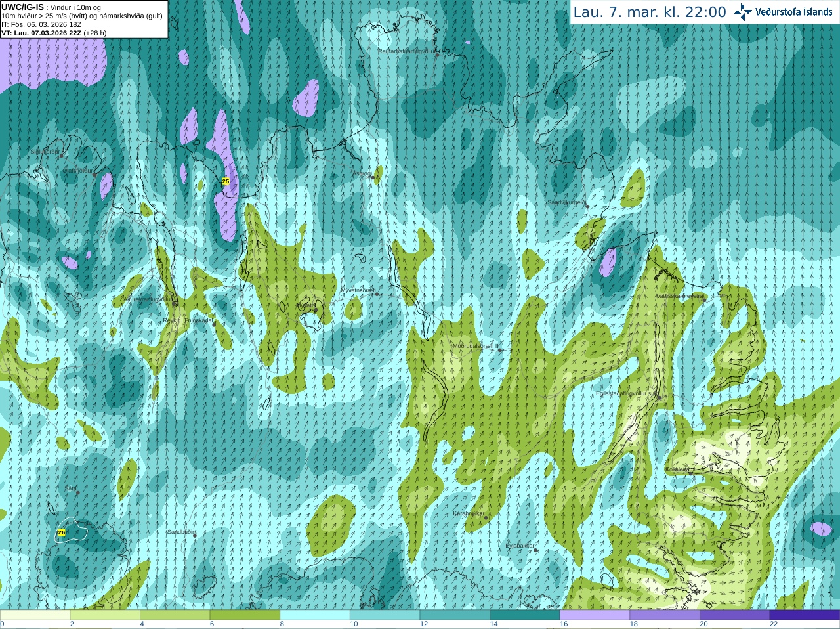Click the 'IT: Fös. 06. 03. 2026 18Z' line
Image resolution: width=840 pixels, height=629 pixels.
pos(41,24)
